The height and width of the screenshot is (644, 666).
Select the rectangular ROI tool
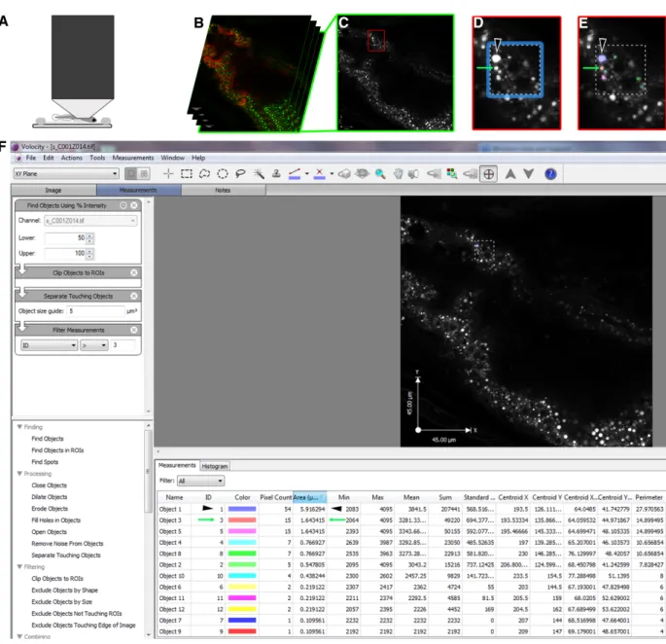click(x=186, y=174)
